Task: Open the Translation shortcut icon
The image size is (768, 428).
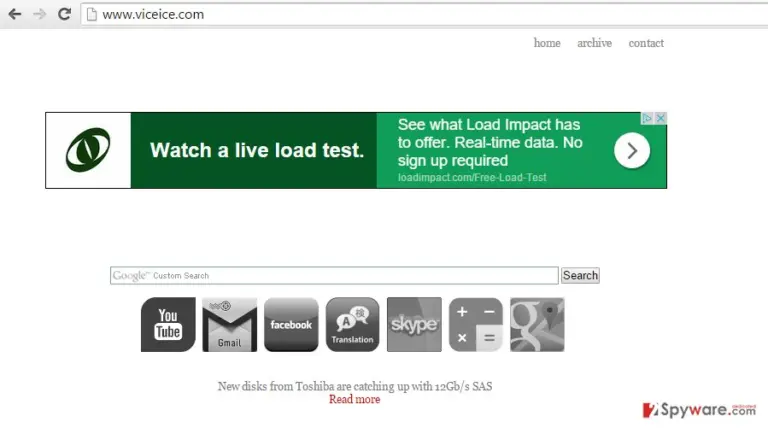Action: [352, 324]
